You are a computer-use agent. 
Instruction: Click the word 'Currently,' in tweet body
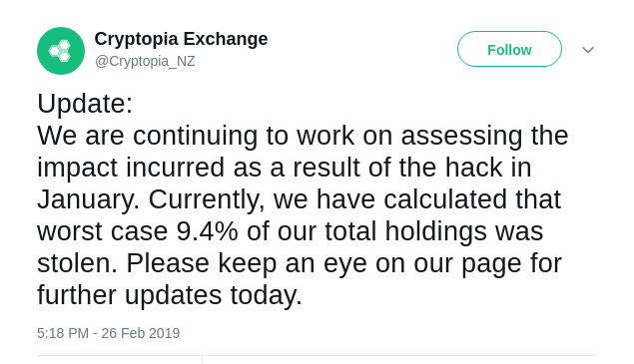click(207, 200)
